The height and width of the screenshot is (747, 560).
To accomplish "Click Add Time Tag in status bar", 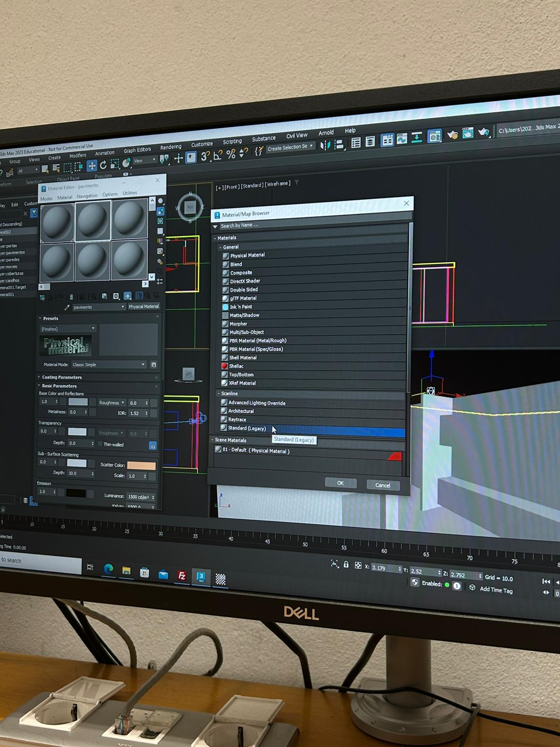I will click(497, 590).
